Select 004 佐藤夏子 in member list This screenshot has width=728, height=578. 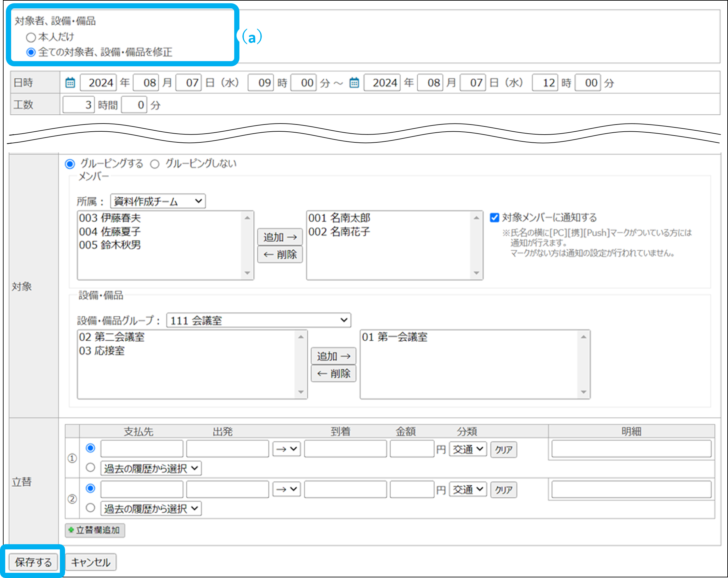pos(110,231)
